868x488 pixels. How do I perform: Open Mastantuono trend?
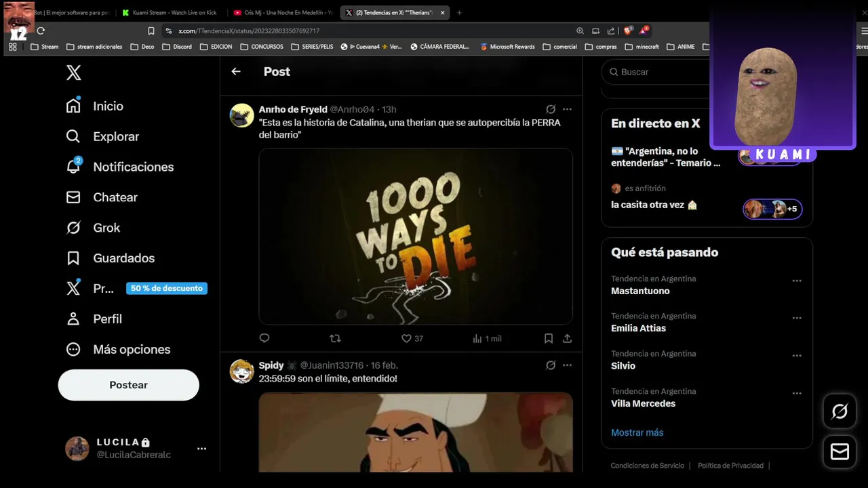tap(640, 291)
